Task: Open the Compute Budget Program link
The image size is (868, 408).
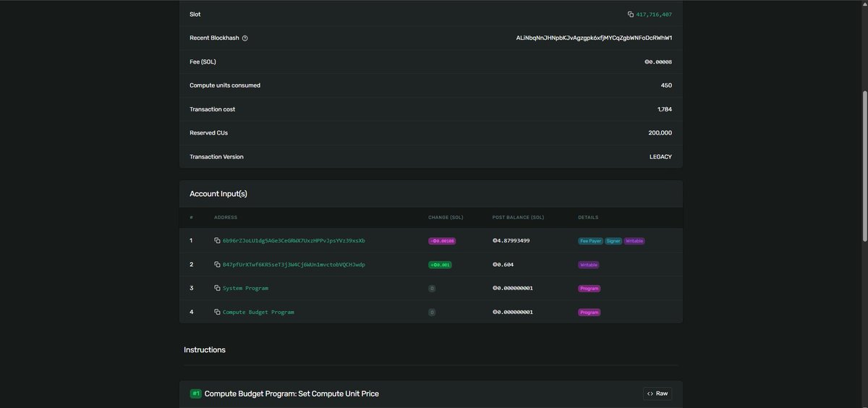Action: pyautogui.click(x=258, y=313)
